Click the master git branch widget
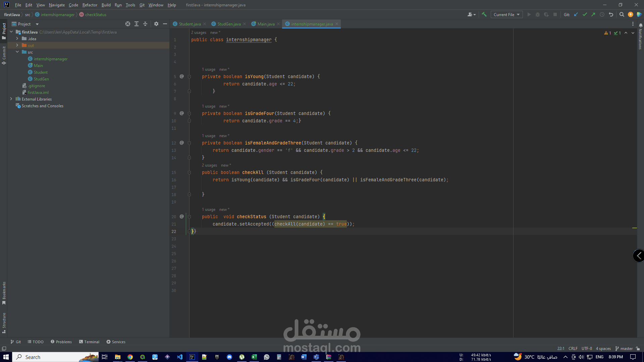The image size is (644, 362). pyautogui.click(x=624, y=349)
